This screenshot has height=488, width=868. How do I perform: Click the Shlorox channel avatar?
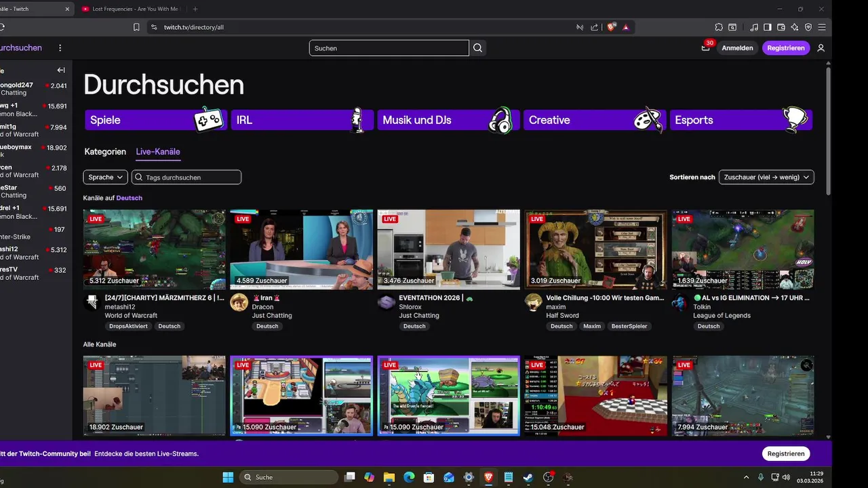coord(386,302)
